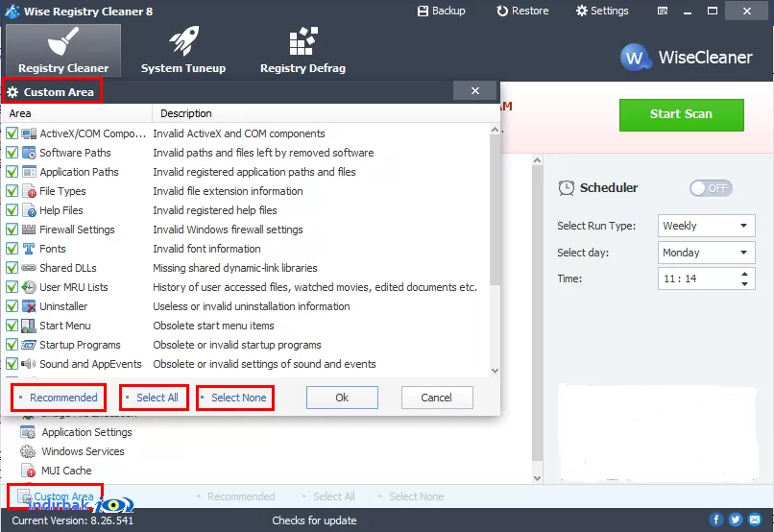774x532 pixels.
Task: Uncheck User MRU Lists checkbox
Action: point(12,287)
